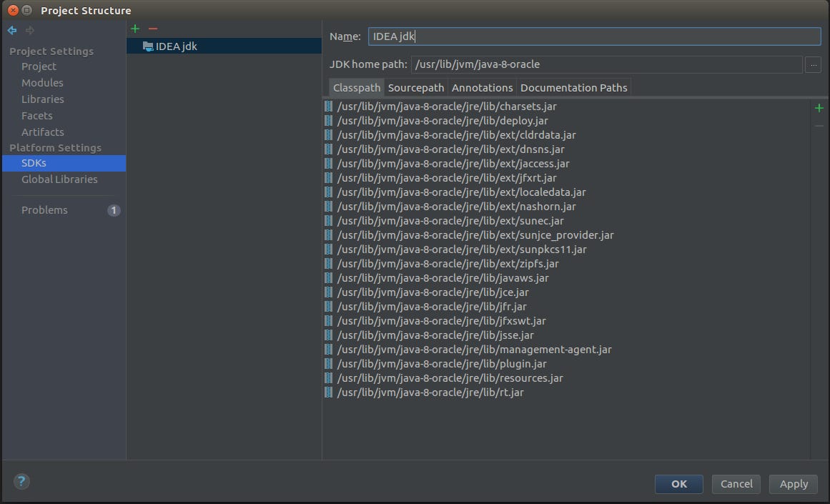Add a jar using the right-side green plus
This screenshot has height=504, width=830.
tap(819, 108)
